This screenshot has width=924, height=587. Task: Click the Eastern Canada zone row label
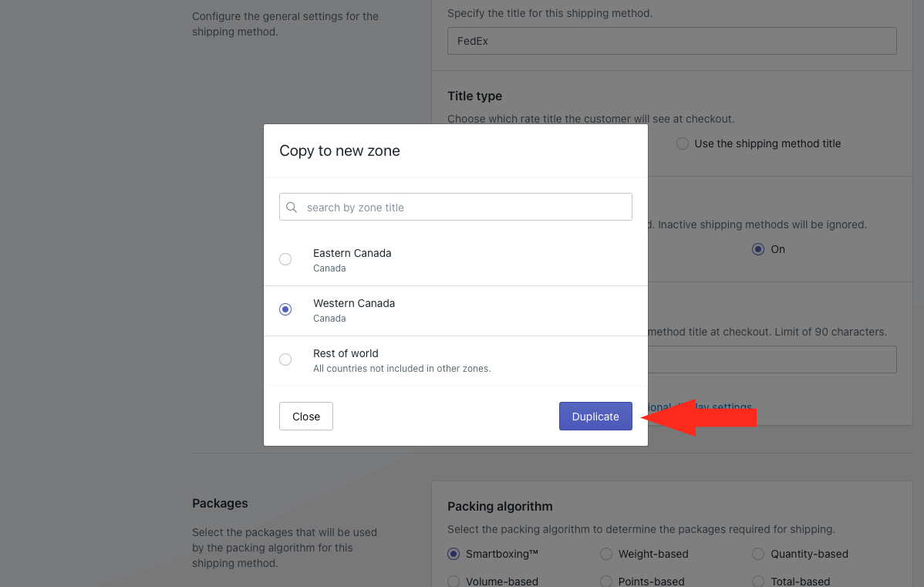[352, 253]
